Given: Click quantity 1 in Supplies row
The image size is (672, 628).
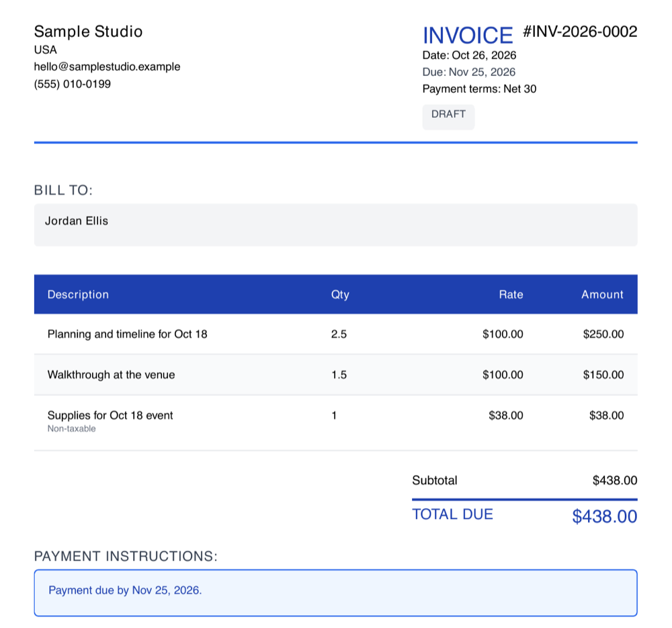Looking at the screenshot, I should click(x=334, y=416).
